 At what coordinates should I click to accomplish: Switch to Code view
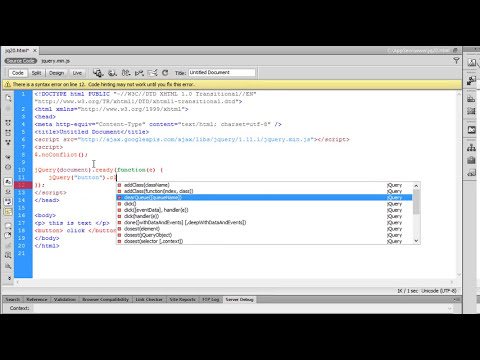click(17, 73)
